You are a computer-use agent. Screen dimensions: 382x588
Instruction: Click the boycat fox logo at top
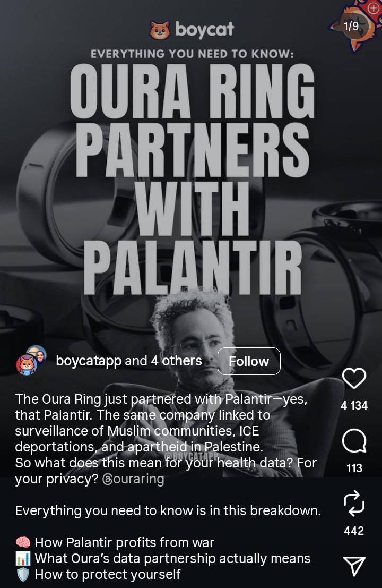point(160,30)
